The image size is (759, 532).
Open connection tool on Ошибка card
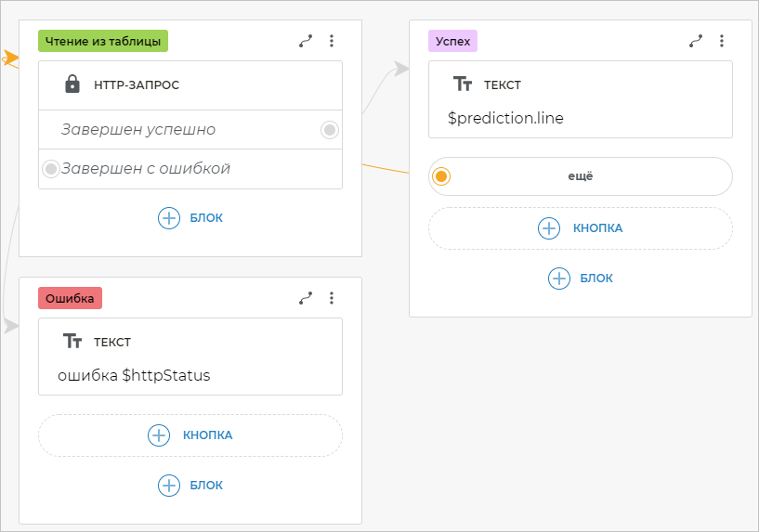point(305,298)
